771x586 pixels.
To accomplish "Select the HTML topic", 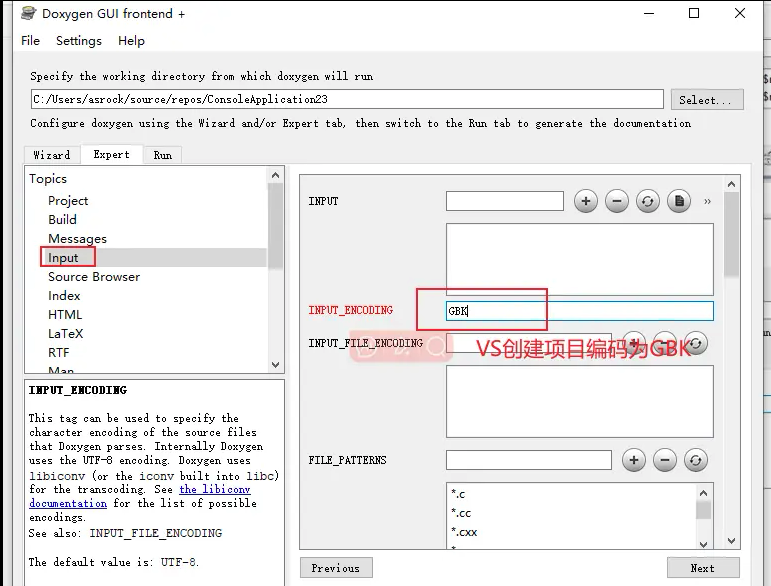I will [65, 315].
